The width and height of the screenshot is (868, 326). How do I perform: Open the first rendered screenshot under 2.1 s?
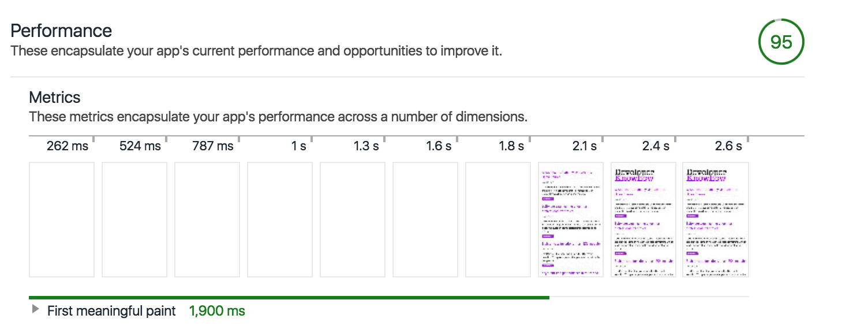click(571, 220)
